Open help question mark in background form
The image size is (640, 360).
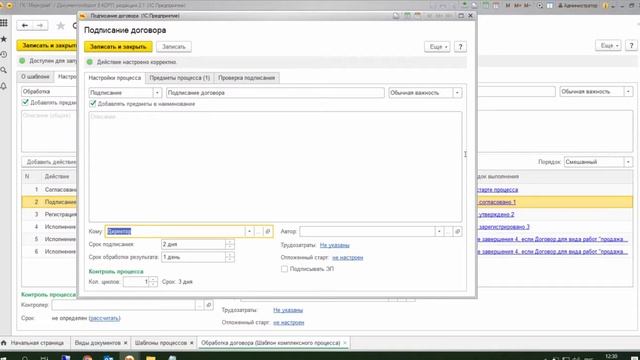[x=631, y=45]
